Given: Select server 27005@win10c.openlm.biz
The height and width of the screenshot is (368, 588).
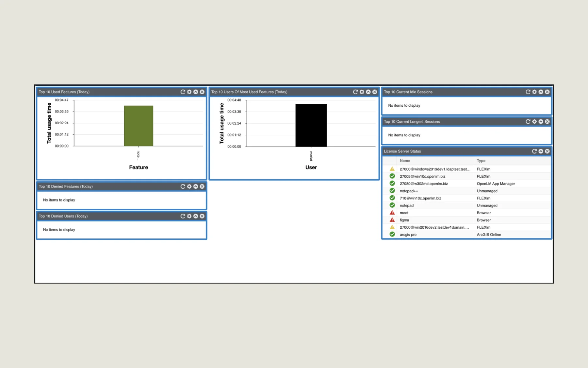Looking at the screenshot, I should coord(422,176).
